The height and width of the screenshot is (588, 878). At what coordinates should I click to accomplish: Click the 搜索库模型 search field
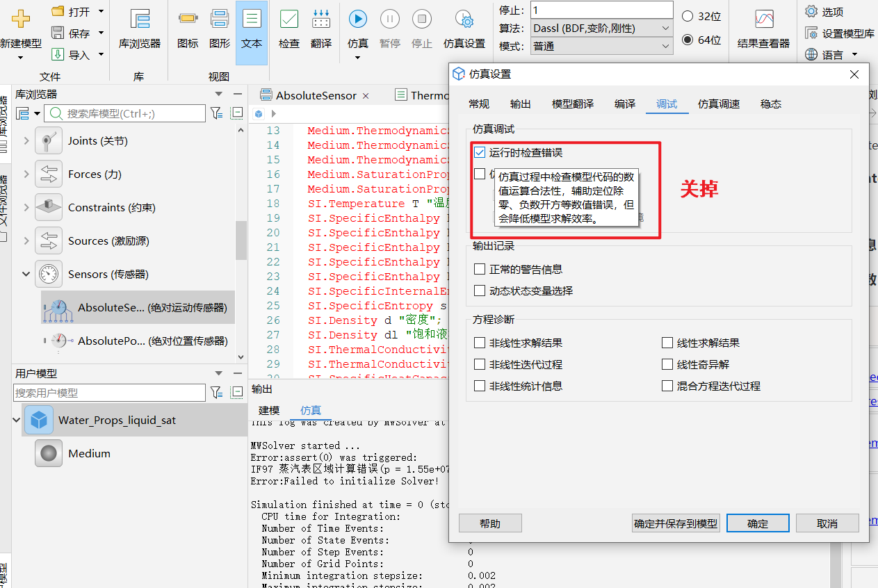tap(125, 113)
